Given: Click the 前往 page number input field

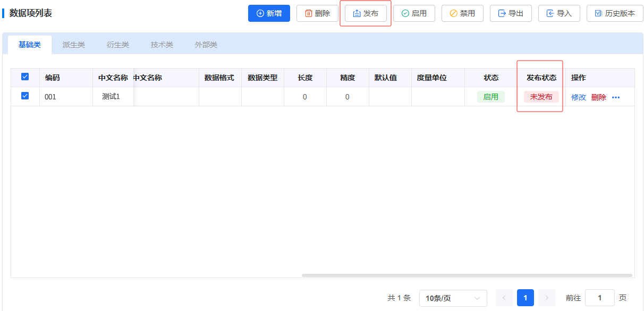Looking at the screenshot, I should point(600,298).
